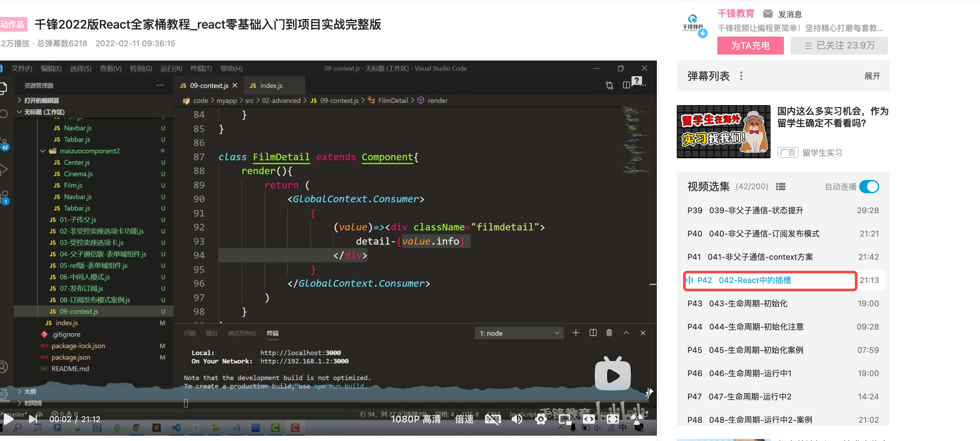The height and width of the screenshot is (441, 980).
Task: Kill terminal with trash icon
Action: (x=609, y=333)
